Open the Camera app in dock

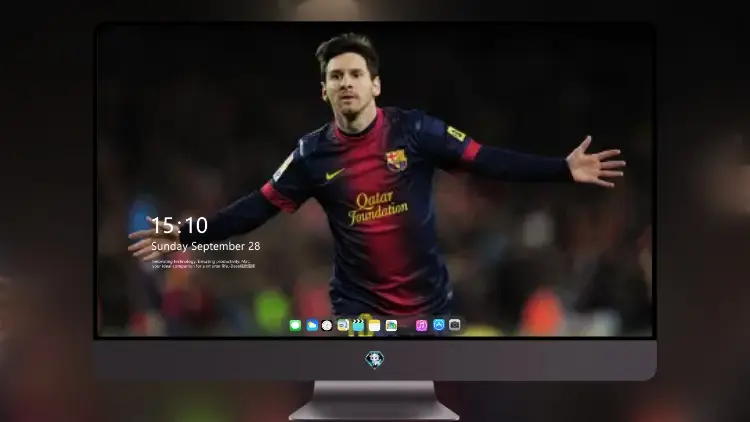click(x=455, y=325)
